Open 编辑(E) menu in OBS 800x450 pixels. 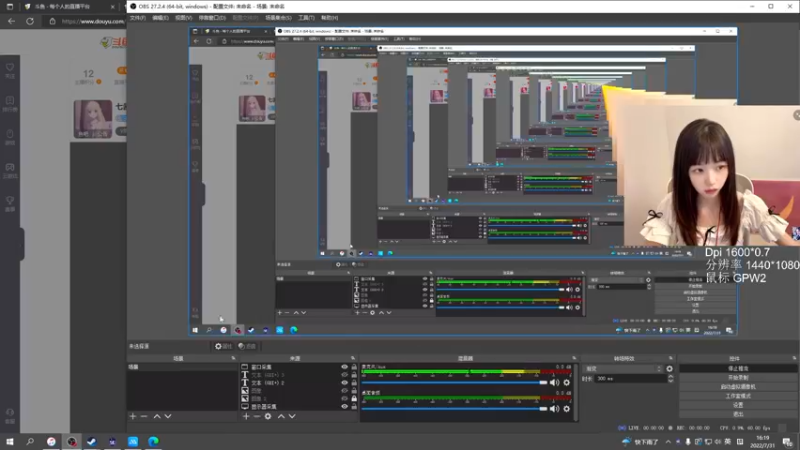click(160, 18)
